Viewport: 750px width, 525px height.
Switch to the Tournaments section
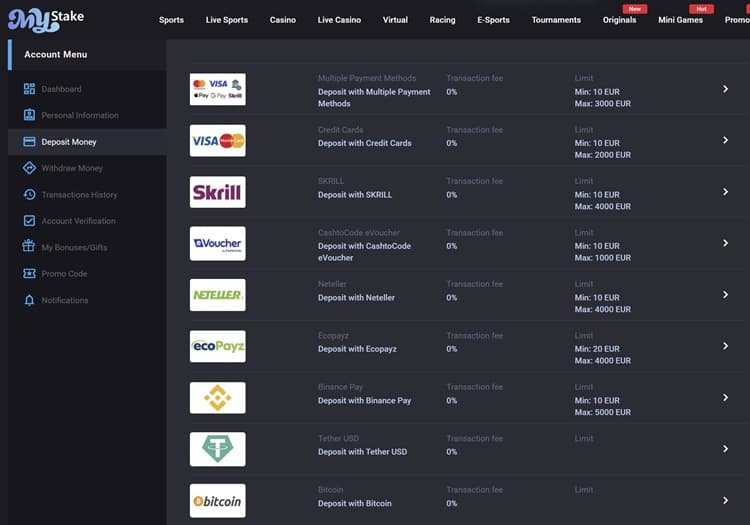(x=556, y=20)
